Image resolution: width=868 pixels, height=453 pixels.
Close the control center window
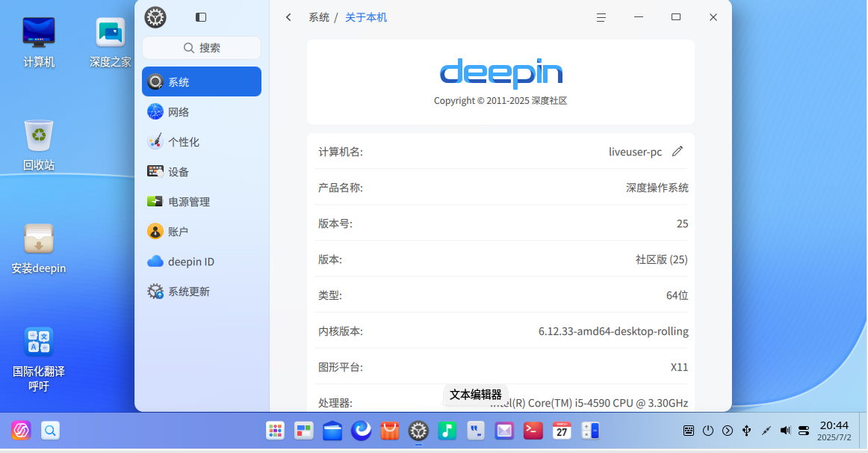point(713,17)
